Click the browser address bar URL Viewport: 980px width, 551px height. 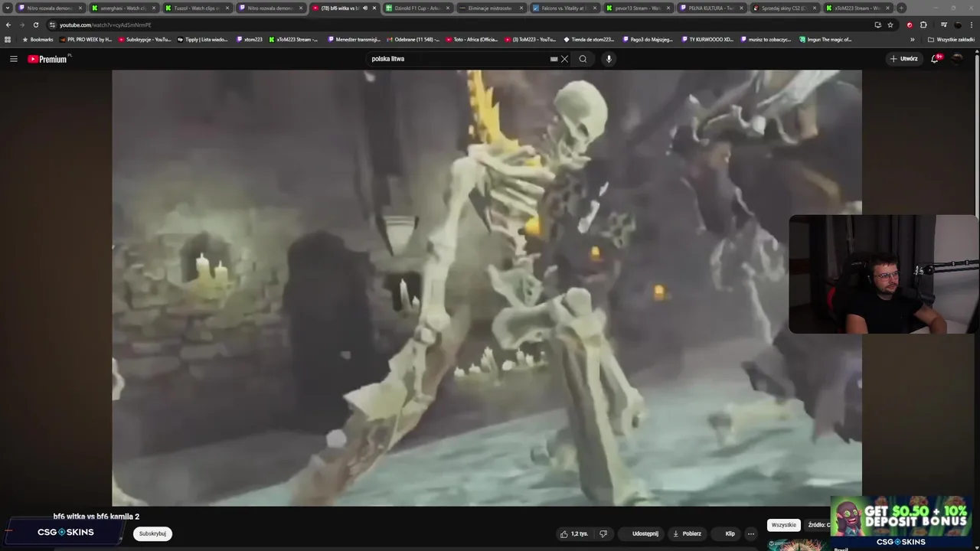(x=106, y=24)
